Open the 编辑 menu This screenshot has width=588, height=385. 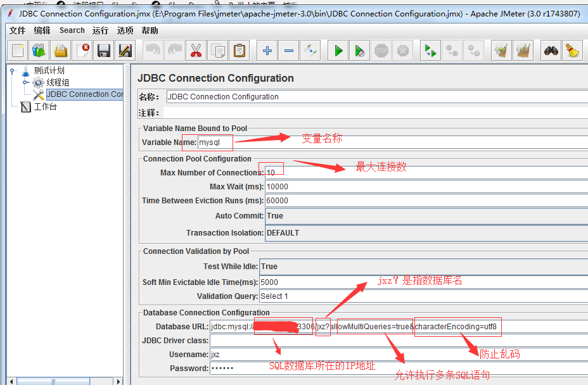[x=42, y=30]
